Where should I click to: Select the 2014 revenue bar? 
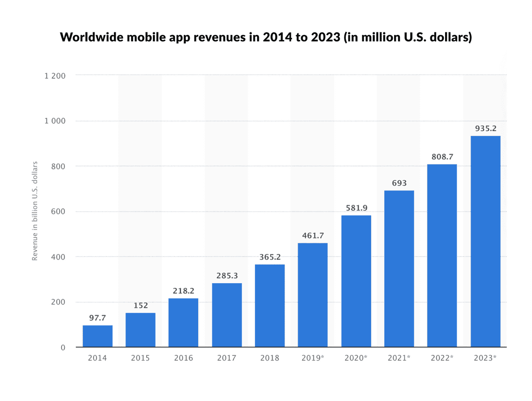(97, 337)
